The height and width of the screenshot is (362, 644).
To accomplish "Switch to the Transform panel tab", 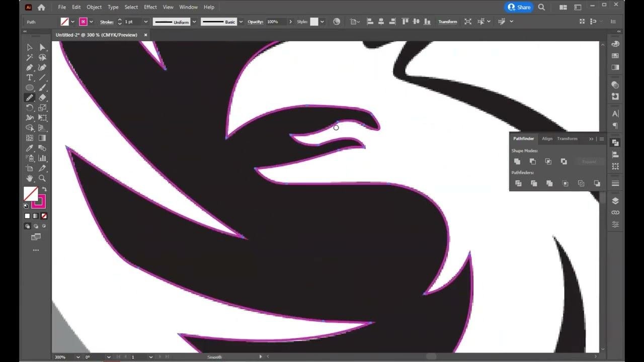I will (x=567, y=139).
